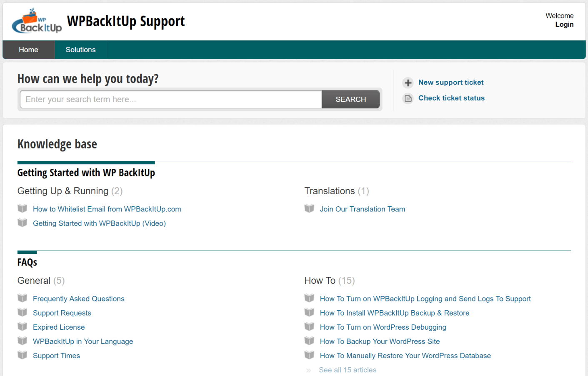
Task: Click the document icon beside Check ticket status
Action: tap(408, 98)
